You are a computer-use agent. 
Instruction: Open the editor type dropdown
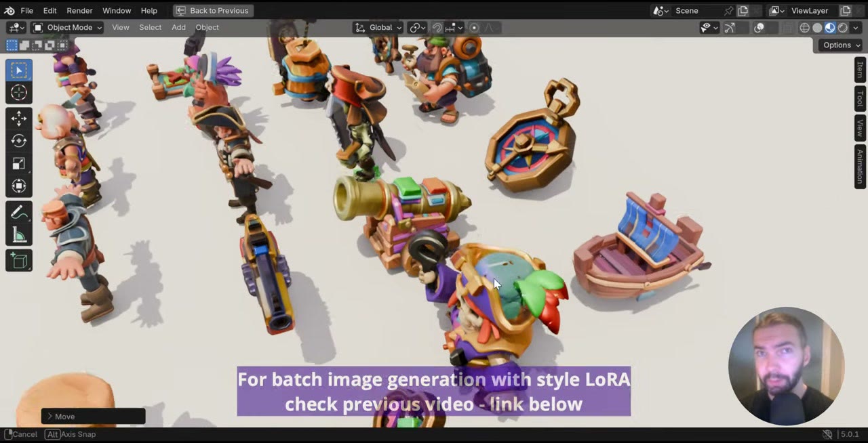click(x=16, y=28)
